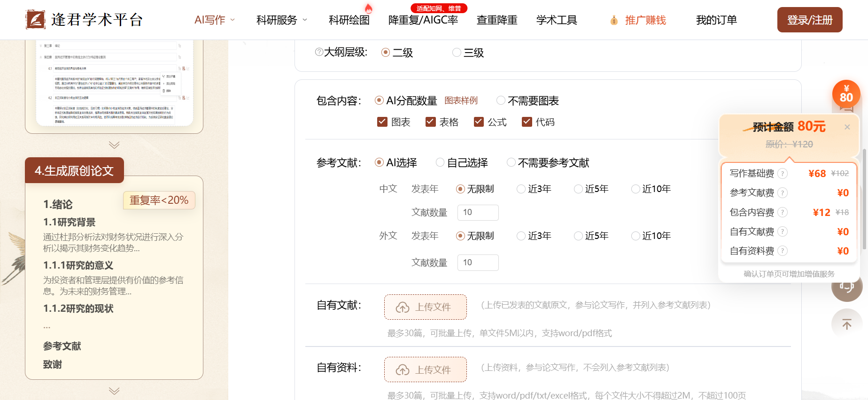Viewport: 868px width, 400px height.
Task: Open 推广赚钱 menu item
Action: [x=645, y=20]
